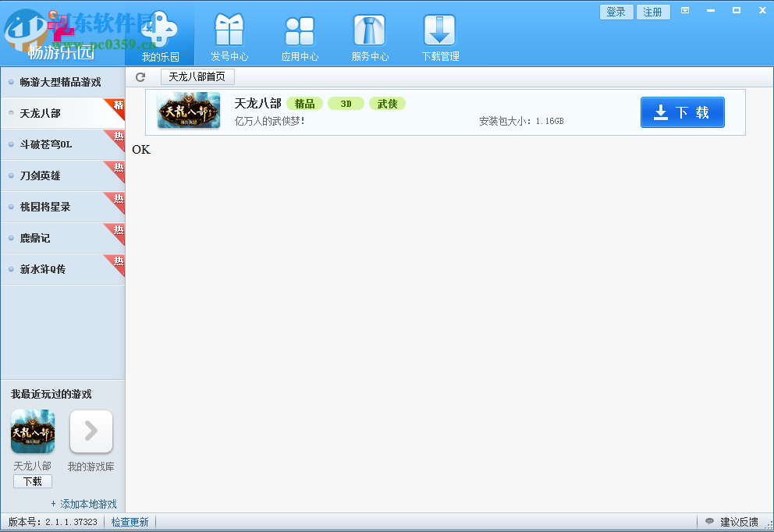Maximize the 畅游乐园 window
This screenshot has width=774, height=532.
tap(737, 10)
